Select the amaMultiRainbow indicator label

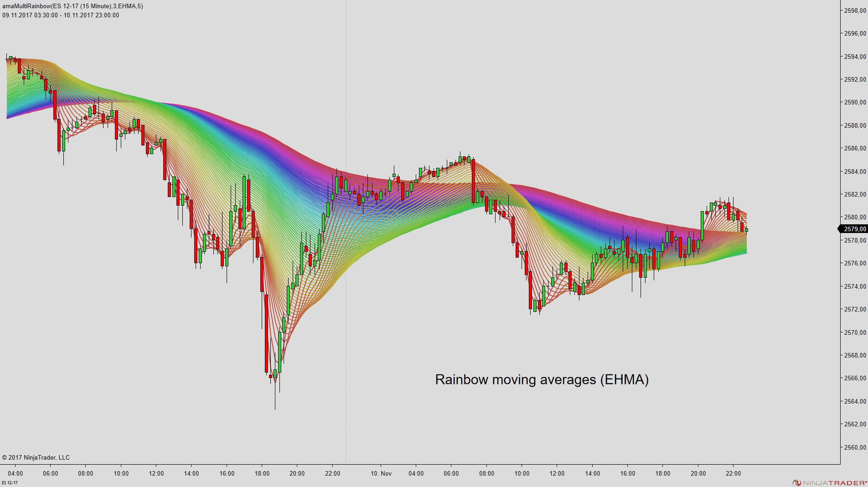point(72,6)
